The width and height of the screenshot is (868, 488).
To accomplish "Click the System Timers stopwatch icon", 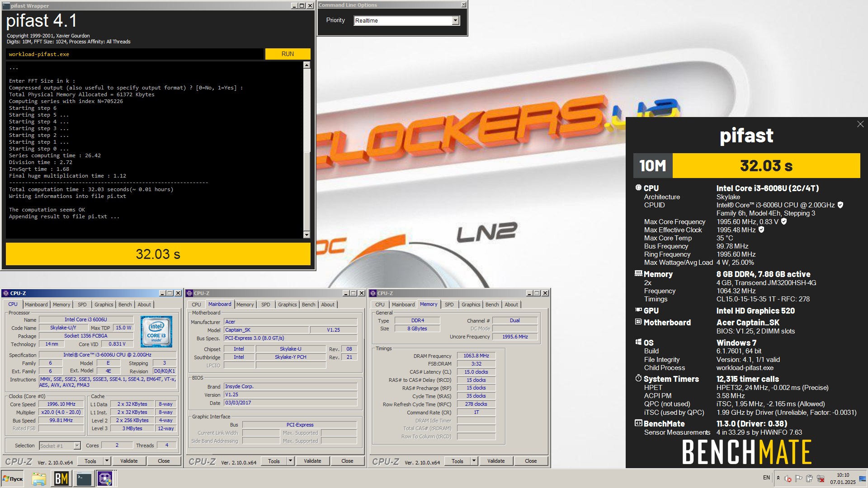I will coord(638,378).
